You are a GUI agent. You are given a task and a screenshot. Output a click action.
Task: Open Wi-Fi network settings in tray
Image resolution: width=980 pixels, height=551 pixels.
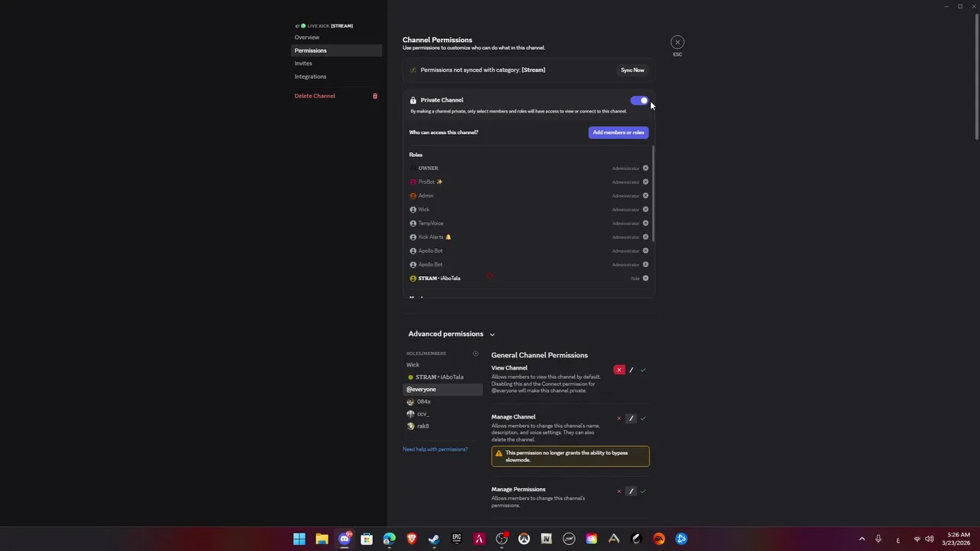tap(916, 539)
